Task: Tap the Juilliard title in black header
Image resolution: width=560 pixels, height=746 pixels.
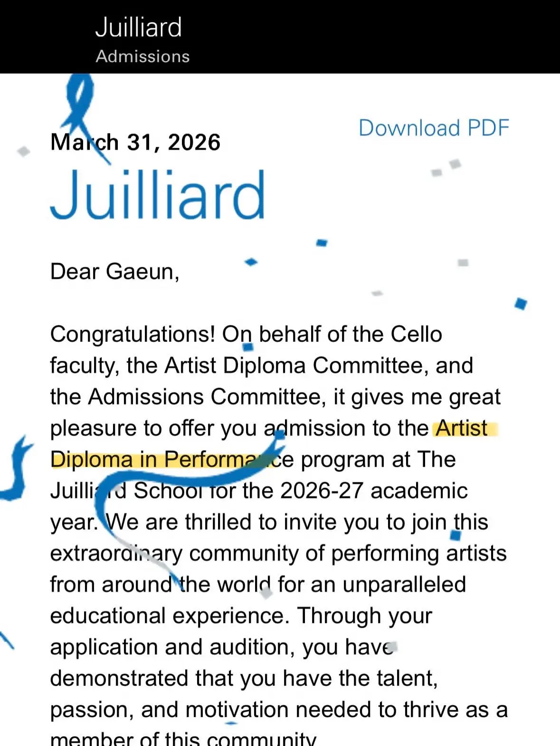Action: tap(138, 27)
